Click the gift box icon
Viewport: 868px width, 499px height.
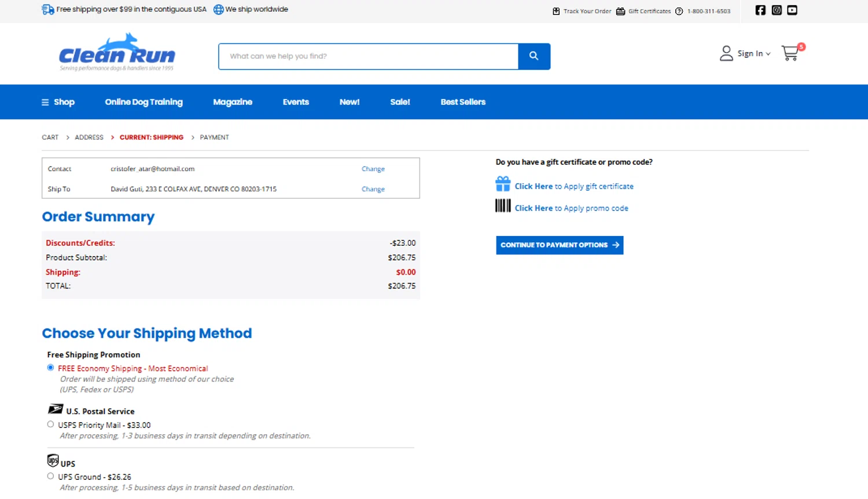(x=503, y=184)
